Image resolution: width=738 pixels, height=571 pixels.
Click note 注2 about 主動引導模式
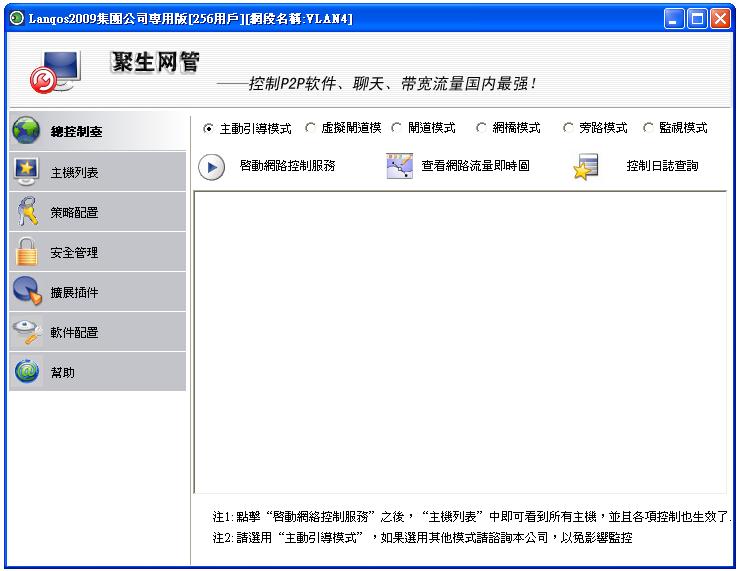pos(422,538)
